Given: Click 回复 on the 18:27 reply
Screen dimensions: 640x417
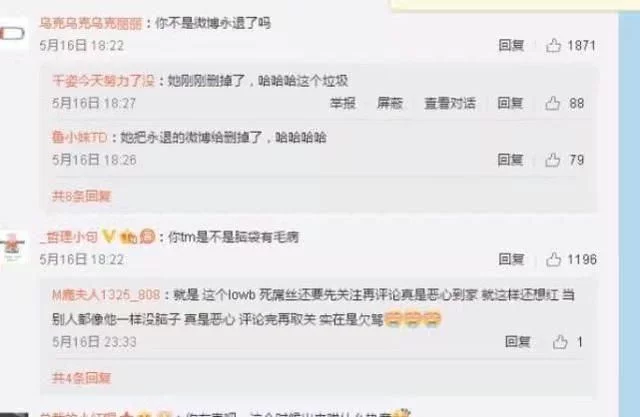Looking at the screenshot, I should [510, 103].
